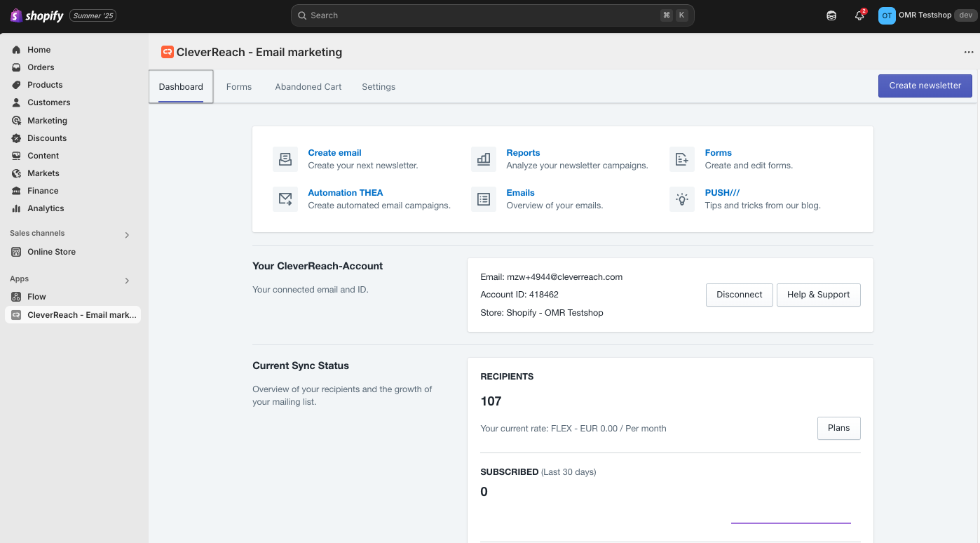Open the PUSH/// blog link
980x543 pixels.
tap(723, 193)
